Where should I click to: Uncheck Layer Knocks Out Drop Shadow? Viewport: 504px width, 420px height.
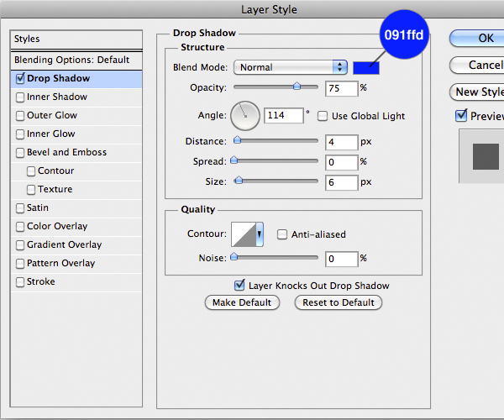point(240,286)
